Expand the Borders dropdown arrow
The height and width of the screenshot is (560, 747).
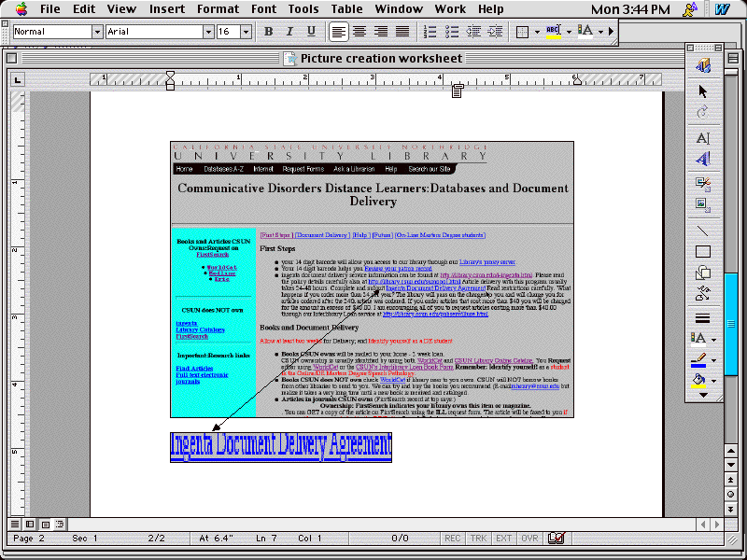(x=537, y=32)
